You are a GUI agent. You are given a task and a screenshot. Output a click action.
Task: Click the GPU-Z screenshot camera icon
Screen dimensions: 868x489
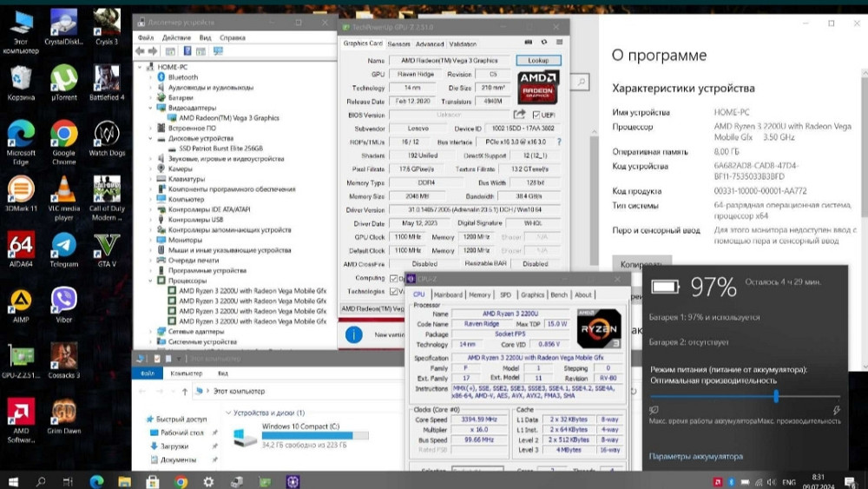pos(528,42)
